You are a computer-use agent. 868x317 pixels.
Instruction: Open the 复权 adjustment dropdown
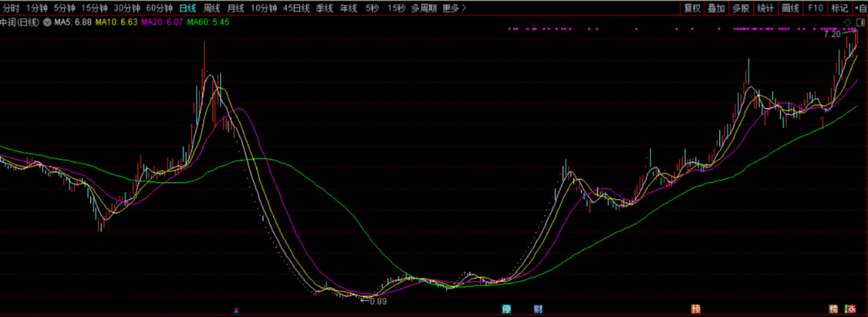(692, 8)
